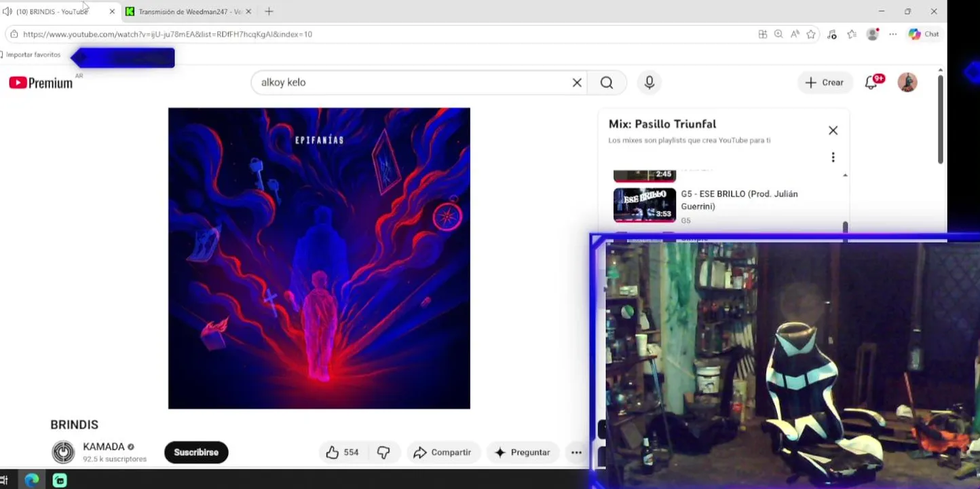Image resolution: width=980 pixels, height=489 pixels.
Task: Switch to Transmisión de Weedman247 tab
Action: tap(190, 12)
